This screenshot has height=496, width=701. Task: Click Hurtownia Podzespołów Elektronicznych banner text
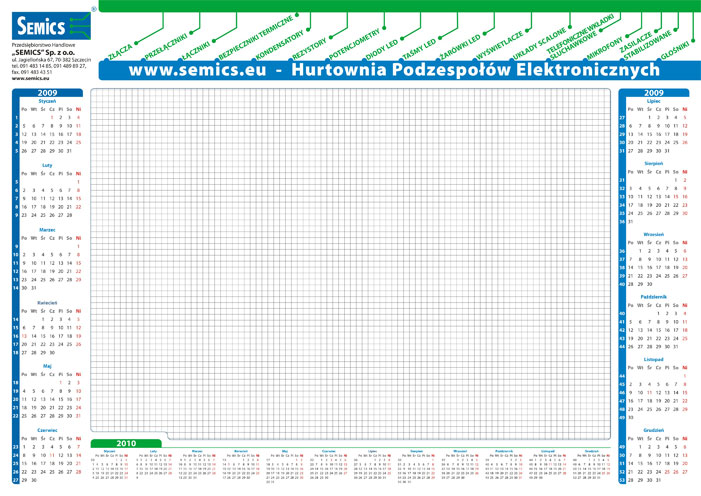pyautogui.click(x=476, y=70)
